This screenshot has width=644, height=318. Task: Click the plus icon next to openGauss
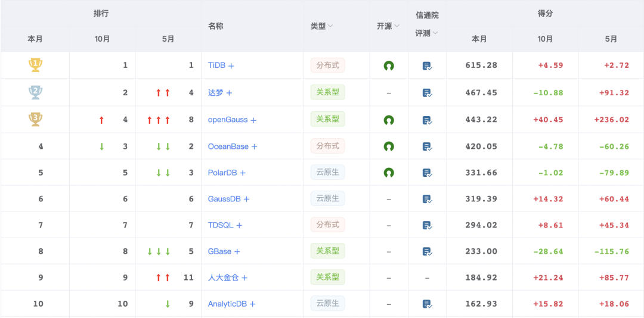(x=253, y=120)
